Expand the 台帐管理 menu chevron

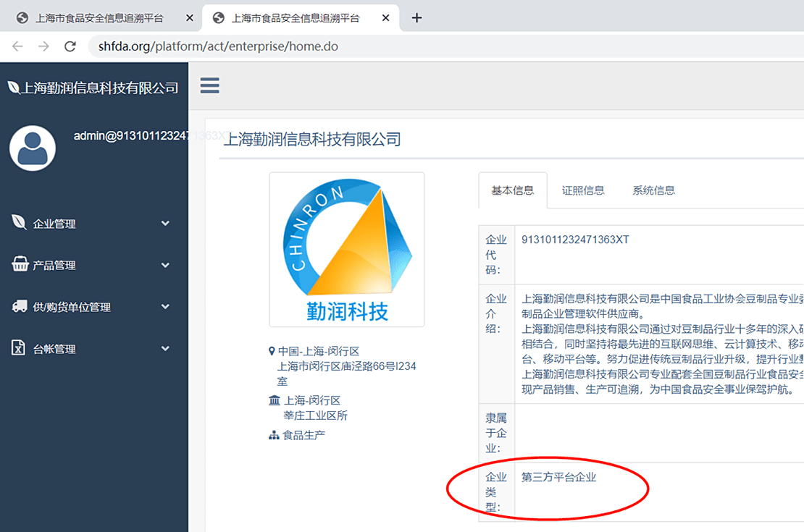(165, 349)
